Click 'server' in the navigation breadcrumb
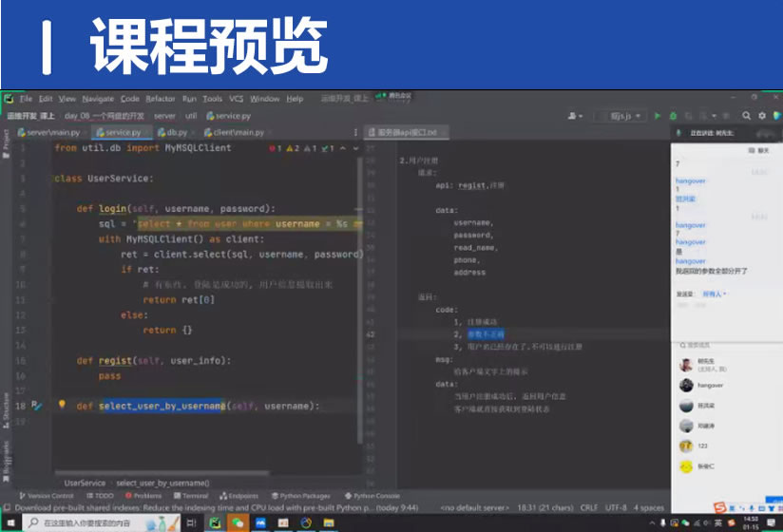This screenshot has width=783, height=532. pos(164,116)
